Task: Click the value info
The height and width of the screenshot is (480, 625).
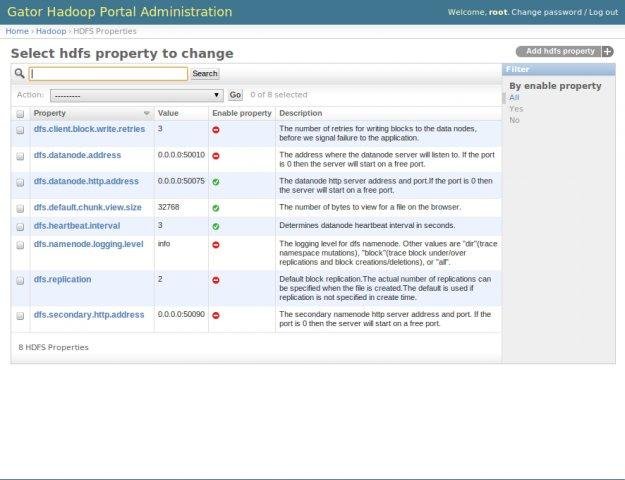Action: tap(164, 244)
